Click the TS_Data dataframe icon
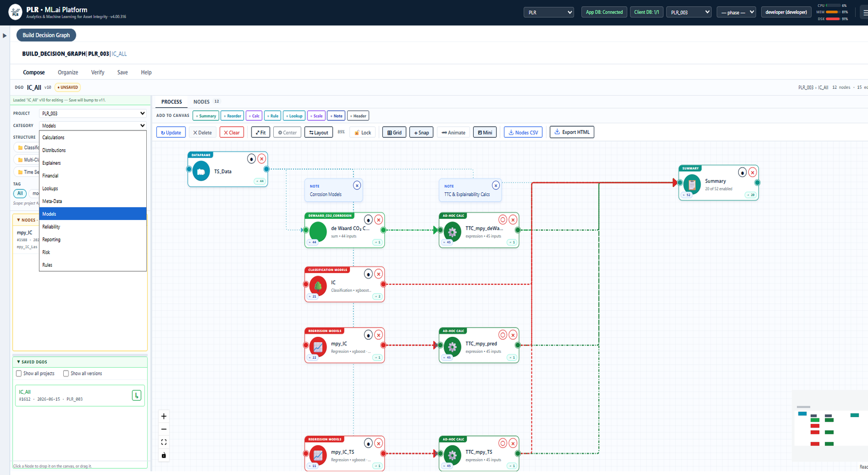The width and height of the screenshot is (868, 475). coord(201,172)
